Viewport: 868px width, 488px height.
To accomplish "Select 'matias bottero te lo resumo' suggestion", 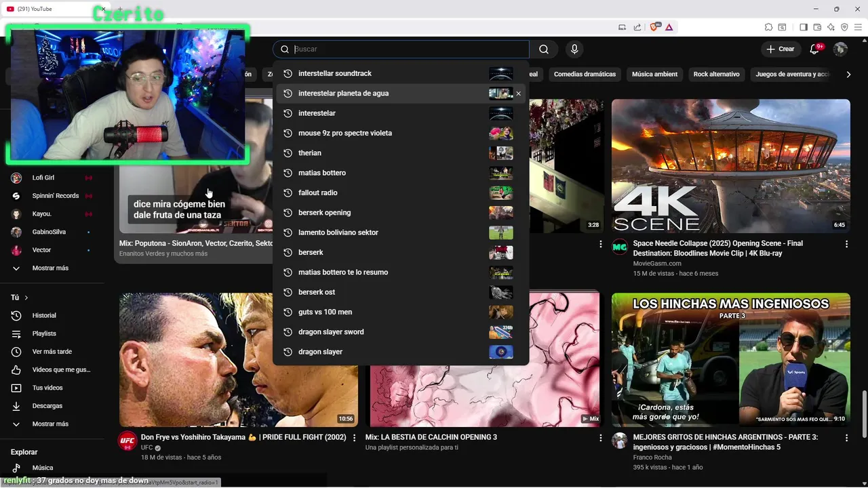I will (x=401, y=272).
